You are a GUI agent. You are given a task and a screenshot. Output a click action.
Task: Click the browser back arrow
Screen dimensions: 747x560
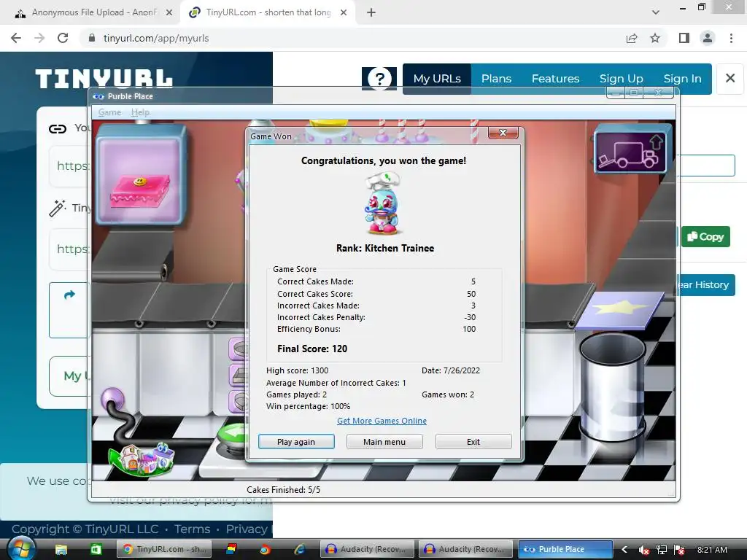[16, 38]
